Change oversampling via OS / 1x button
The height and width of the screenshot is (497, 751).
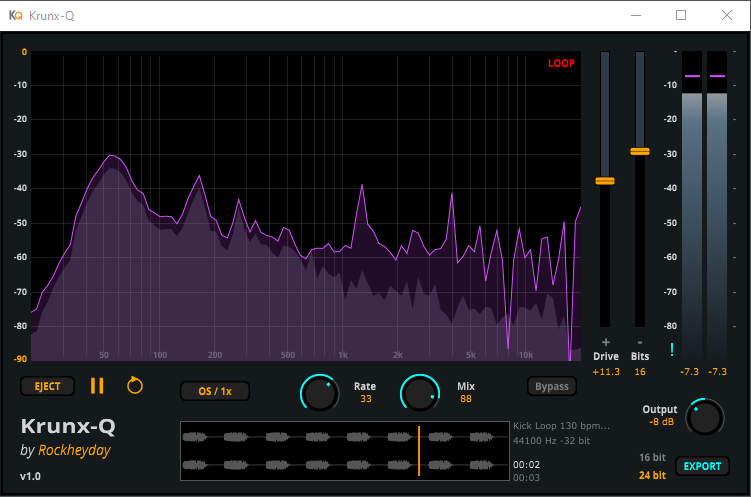click(x=215, y=391)
